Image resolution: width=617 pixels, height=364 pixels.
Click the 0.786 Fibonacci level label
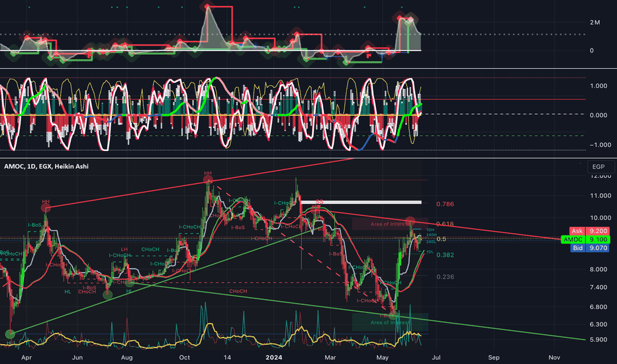coord(445,205)
